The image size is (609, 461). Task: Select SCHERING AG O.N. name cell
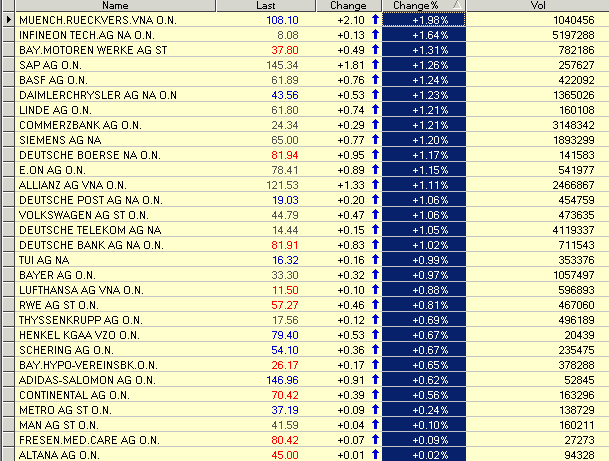pos(66,350)
